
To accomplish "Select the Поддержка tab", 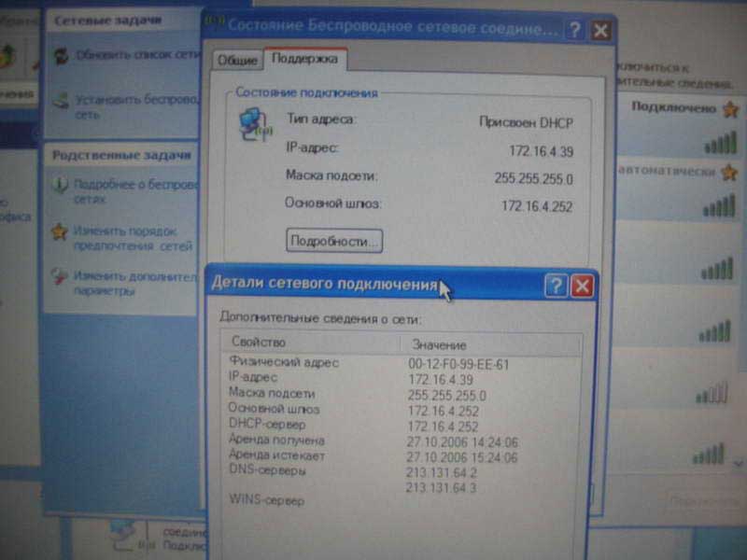I will point(305,59).
